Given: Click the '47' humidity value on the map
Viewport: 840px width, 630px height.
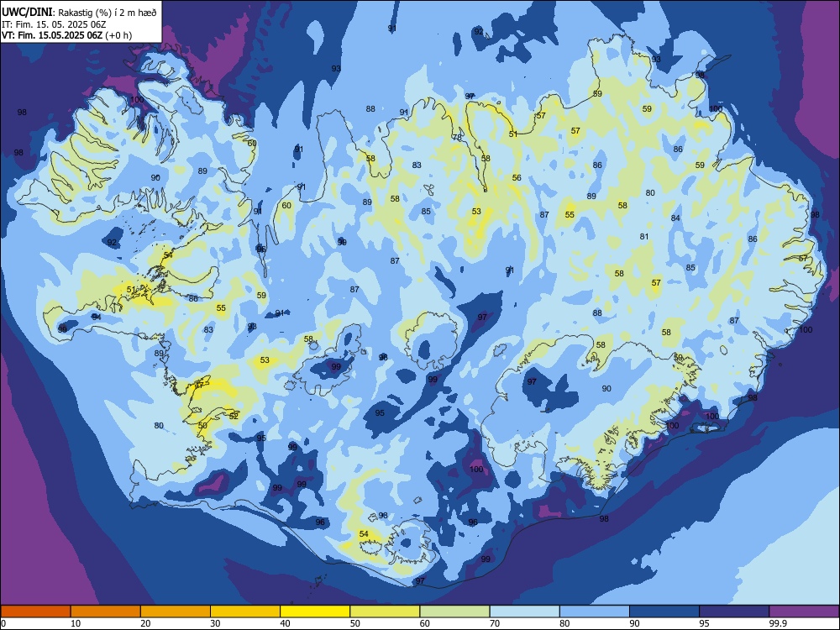Looking at the screenshot, I should pyautogui.click(x=200, y=385).
